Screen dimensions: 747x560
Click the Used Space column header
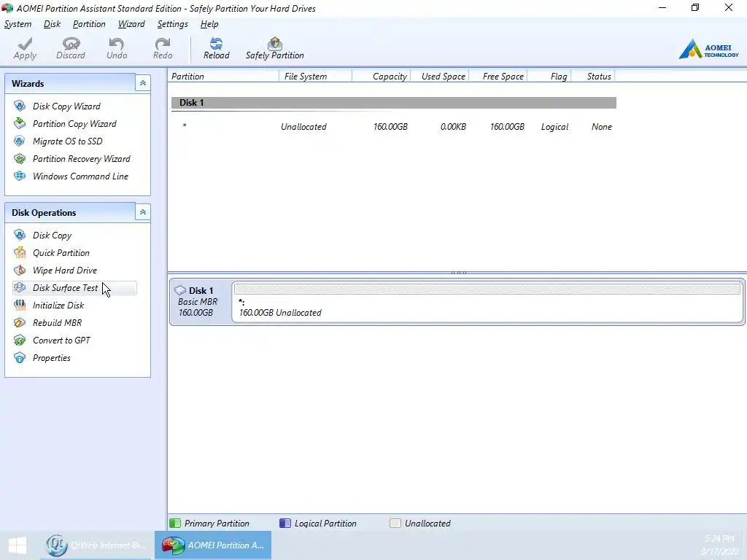[440, 76]
